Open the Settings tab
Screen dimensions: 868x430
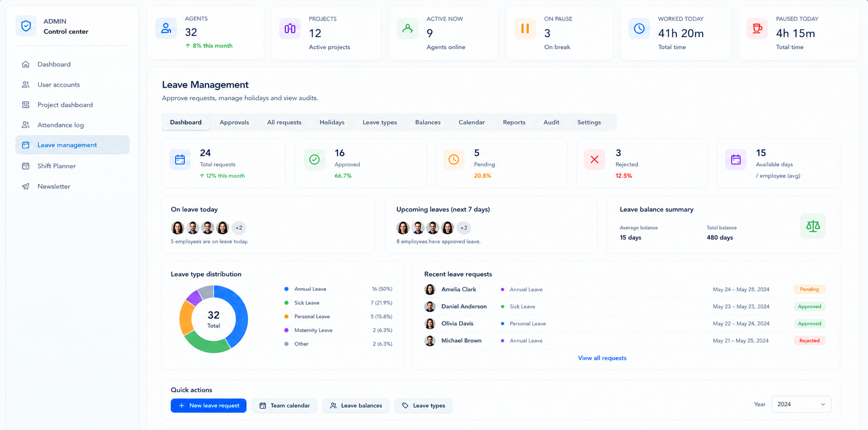point(589,122)
